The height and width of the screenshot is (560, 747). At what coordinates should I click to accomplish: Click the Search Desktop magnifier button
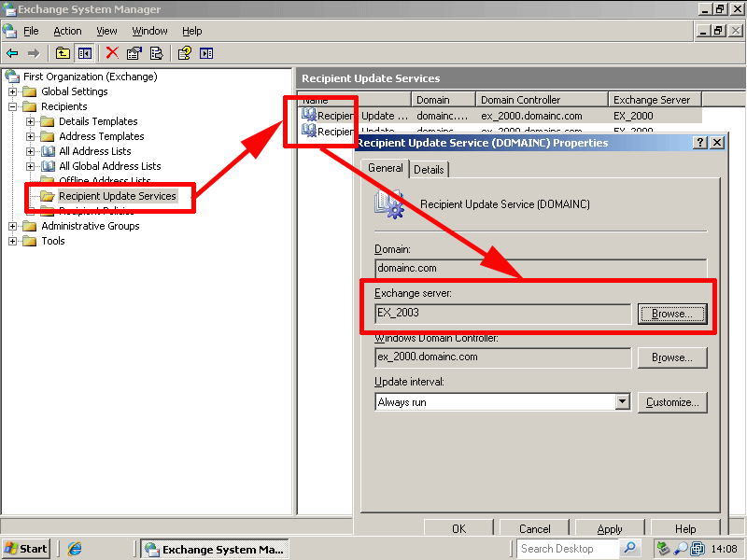629,549
